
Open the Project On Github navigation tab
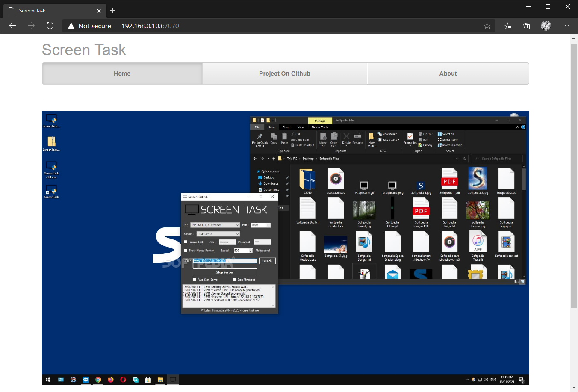coord(285,74)
